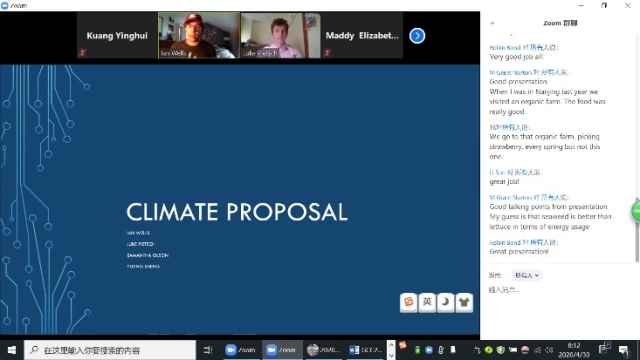Open the chat recipient dropdown
Viewport: 640px width, 360px height.
(527, 276)
